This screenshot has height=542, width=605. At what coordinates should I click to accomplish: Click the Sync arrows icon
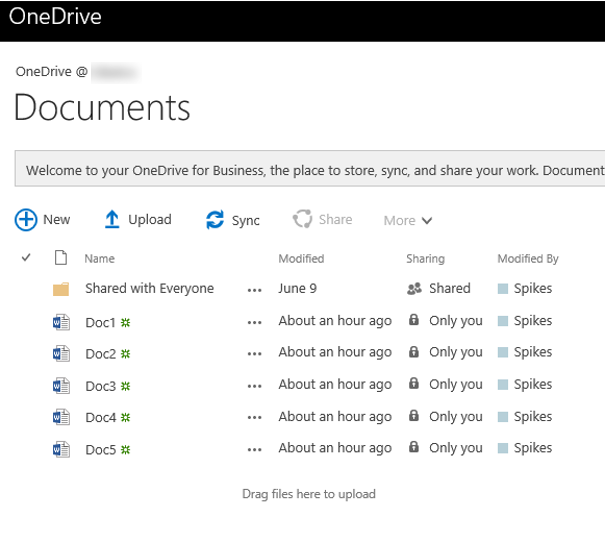(x=215, y=220)
